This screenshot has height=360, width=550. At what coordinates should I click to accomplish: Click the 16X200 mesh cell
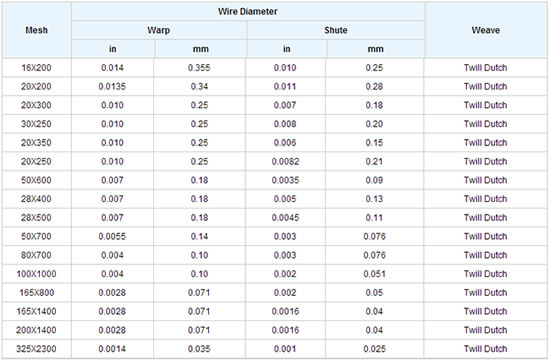[36, 68]
